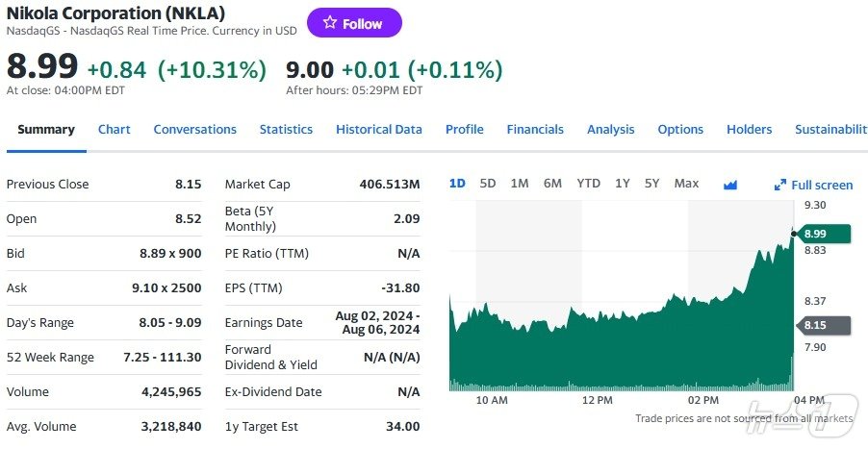Select the 1D chart range

(457, 184)
